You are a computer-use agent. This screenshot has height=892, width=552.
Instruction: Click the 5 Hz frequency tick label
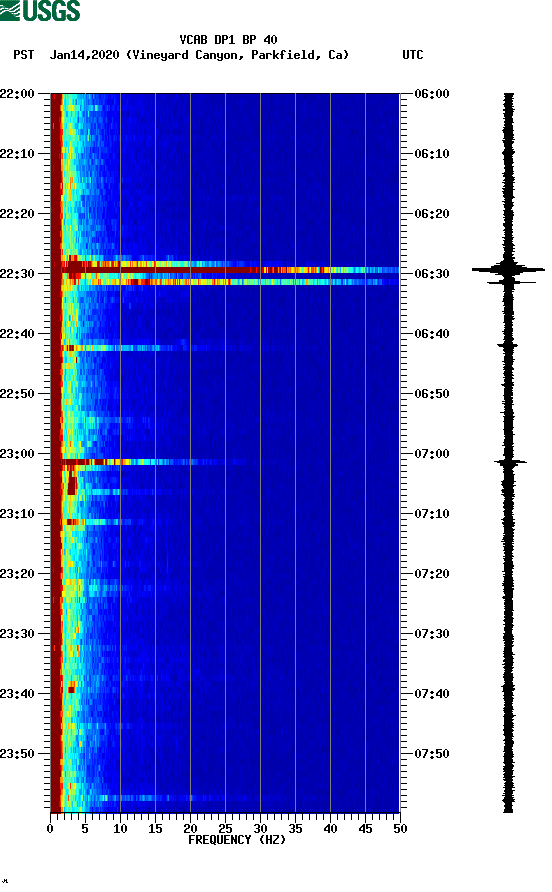(x=85, y=829)
